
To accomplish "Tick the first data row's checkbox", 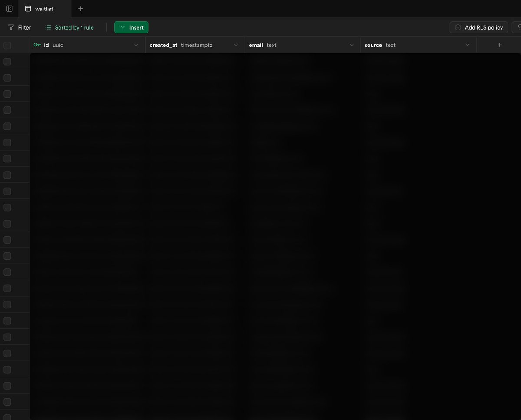I will 7,62.
